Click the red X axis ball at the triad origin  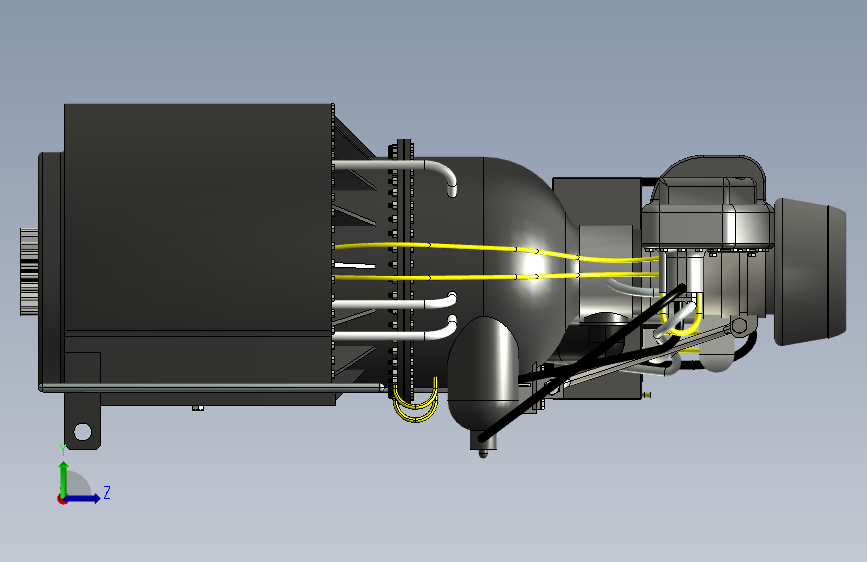(x=62, y=500)
